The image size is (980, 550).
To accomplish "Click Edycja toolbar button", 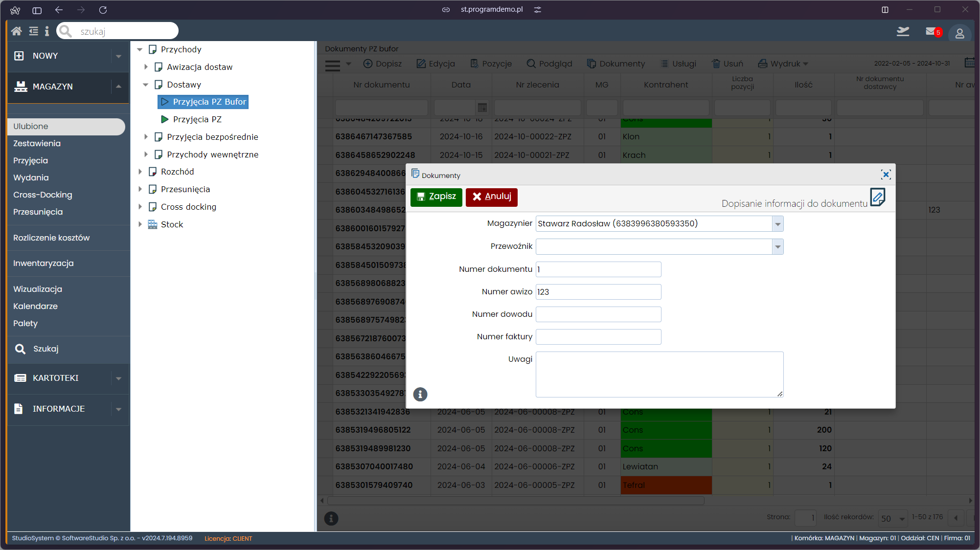I will [435, 64].
